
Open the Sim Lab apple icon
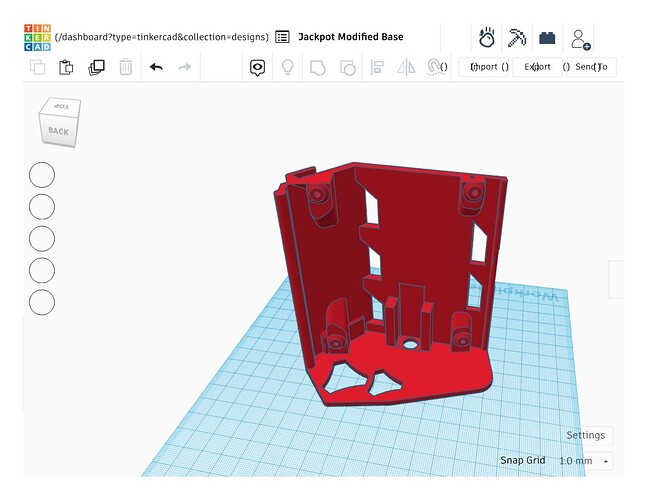click(487, 37)
